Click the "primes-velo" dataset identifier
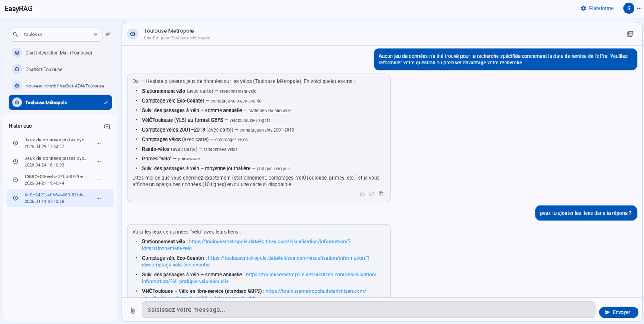Image resolution: width=644 pixels, height=324 pixels. tap(189, 159)
